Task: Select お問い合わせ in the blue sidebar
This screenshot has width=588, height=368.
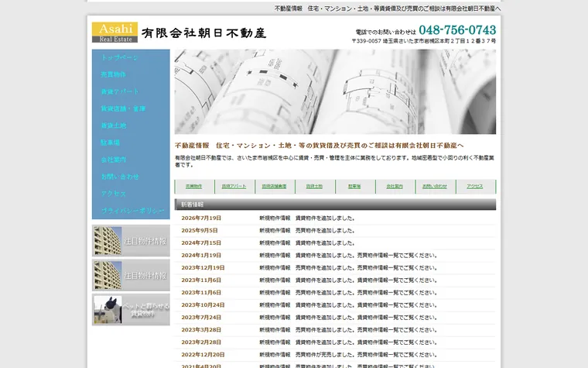Action: (120, 177)
